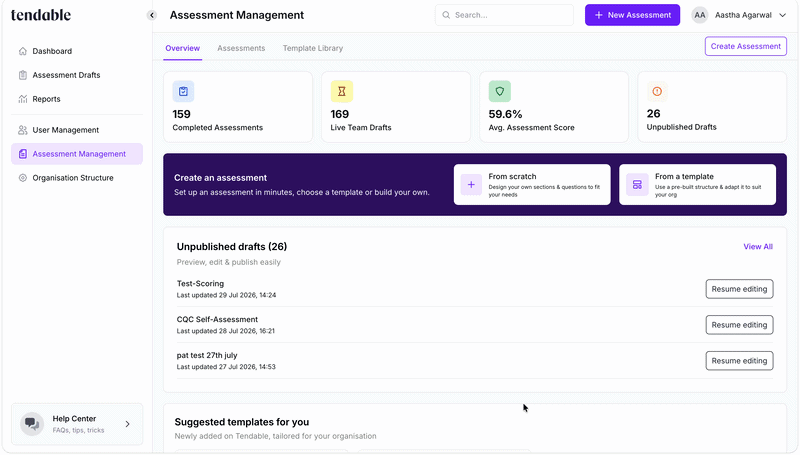
Task: Click the Avg. Assessment Score shield icon
Action: point(499,91)
